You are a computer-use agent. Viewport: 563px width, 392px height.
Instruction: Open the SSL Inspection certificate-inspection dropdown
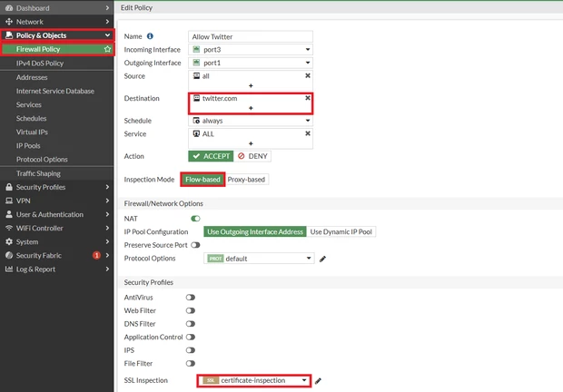click(x=254, y=380)
